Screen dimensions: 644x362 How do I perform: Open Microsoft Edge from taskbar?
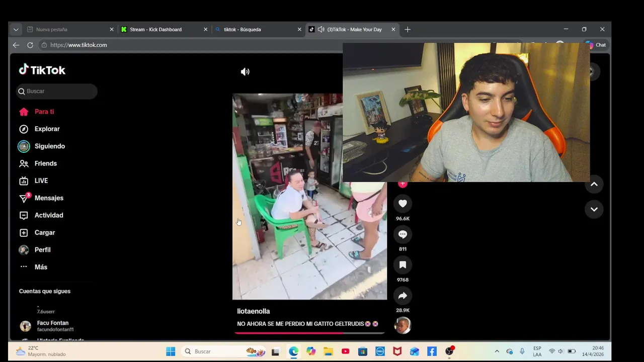[293, 351]
